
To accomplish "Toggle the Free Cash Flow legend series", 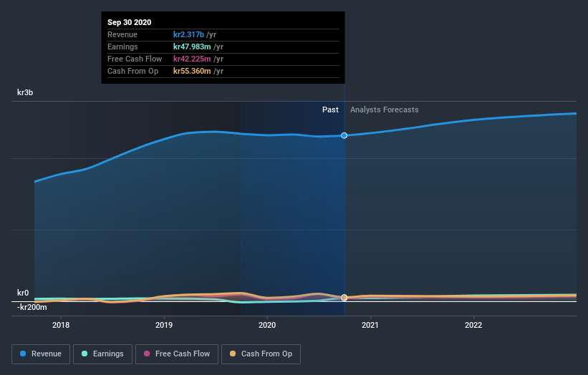I will (x=177, y=354).
